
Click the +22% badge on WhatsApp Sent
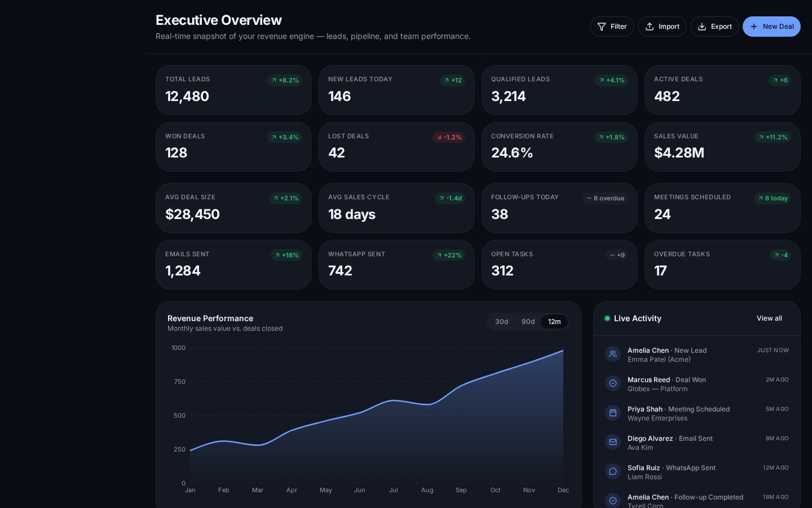pos(449,255)
